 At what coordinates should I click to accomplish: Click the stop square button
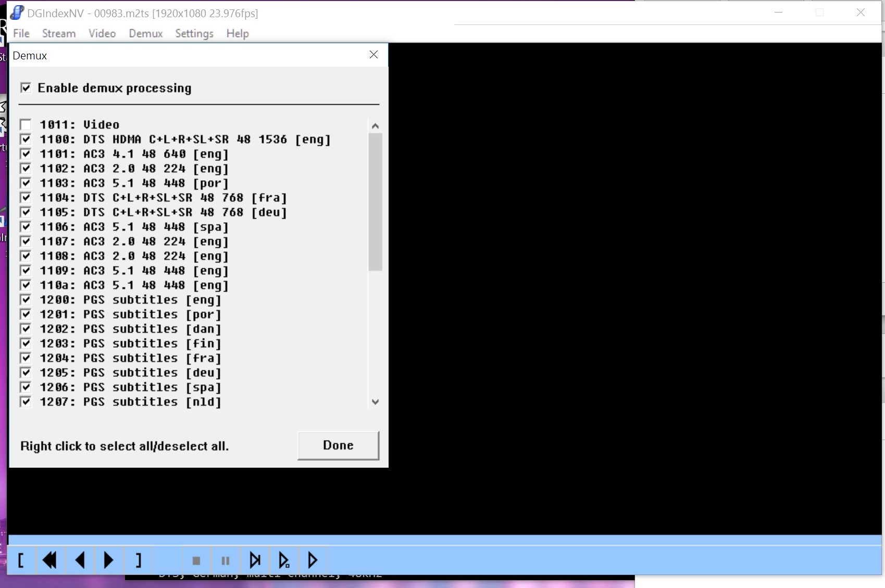pos(196,560)
